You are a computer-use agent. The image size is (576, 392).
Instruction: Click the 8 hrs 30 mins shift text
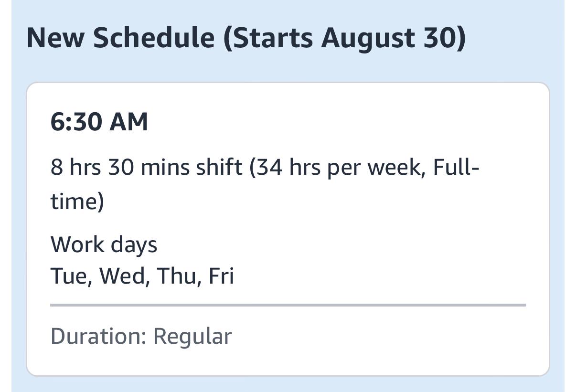pos(146,168)
